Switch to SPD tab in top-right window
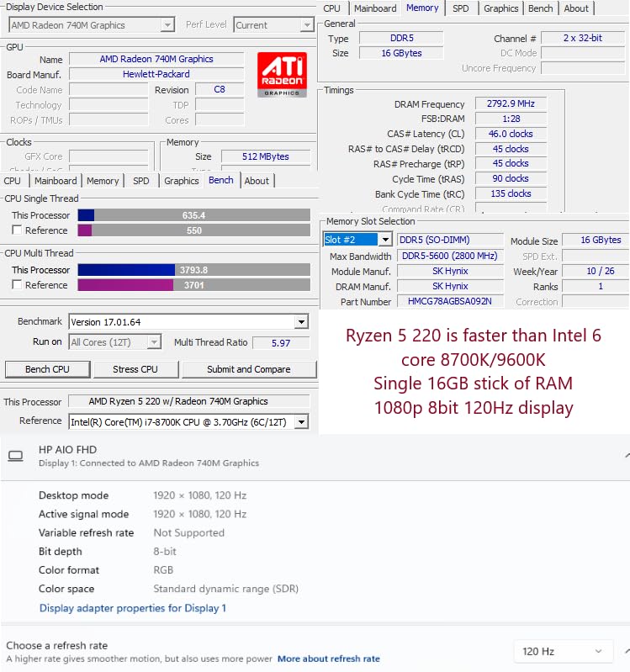The height and width of the screenshot is (672, 630). click(x=461, y=8)
